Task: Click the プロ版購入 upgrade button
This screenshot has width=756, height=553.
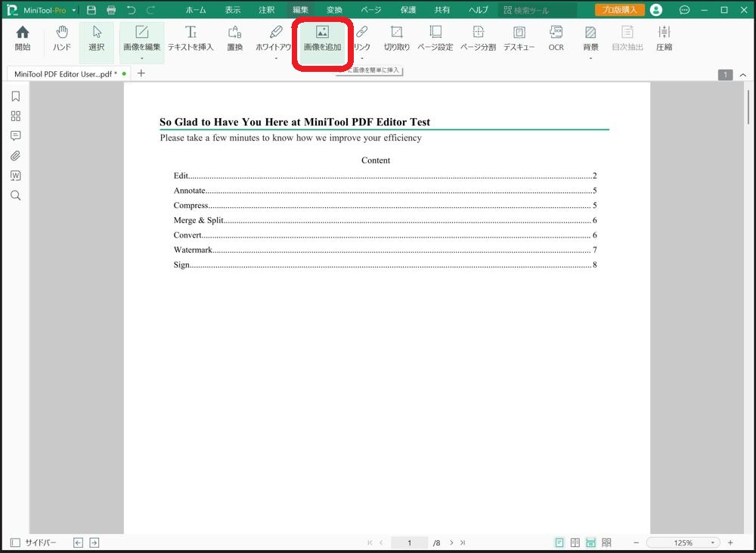Action: (620, 10)
